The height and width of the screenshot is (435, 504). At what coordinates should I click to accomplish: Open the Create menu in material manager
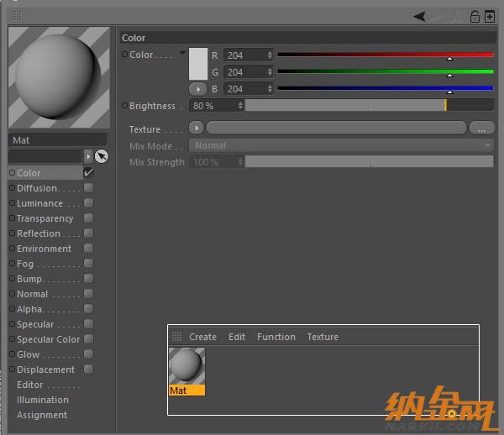[x=202, y=337]
